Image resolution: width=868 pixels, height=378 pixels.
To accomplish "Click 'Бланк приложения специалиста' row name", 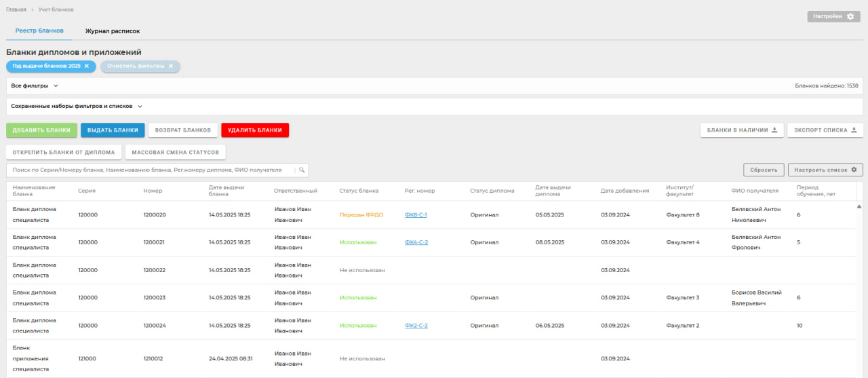I will (31, 358).
